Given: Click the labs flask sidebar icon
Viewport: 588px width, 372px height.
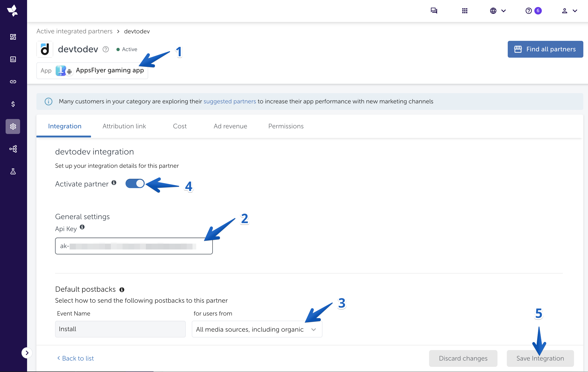Looking at the screenshot, I should click(13, 172).
